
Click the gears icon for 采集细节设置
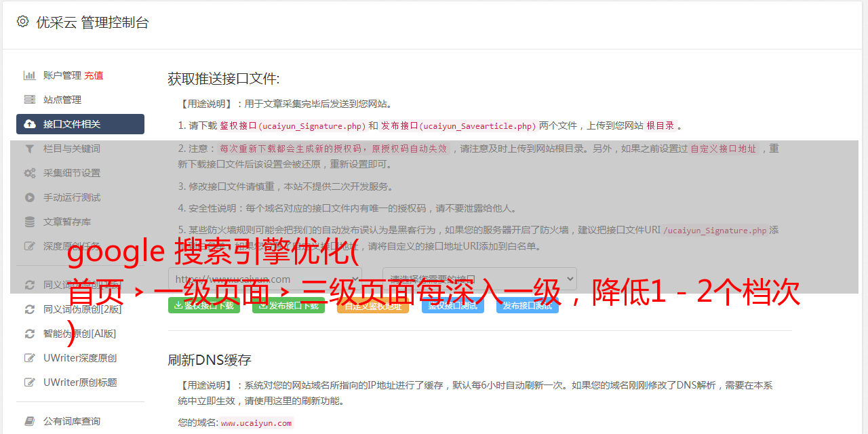(x=30, y=173)
